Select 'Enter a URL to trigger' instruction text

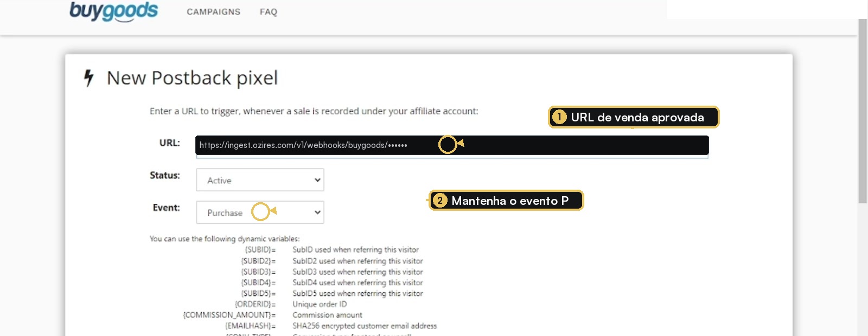(314, 111)
